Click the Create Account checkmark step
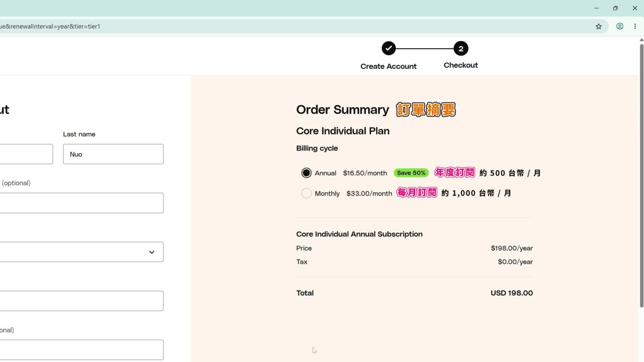Viewport: 644px width, 362px height. [x=388, y=48]
